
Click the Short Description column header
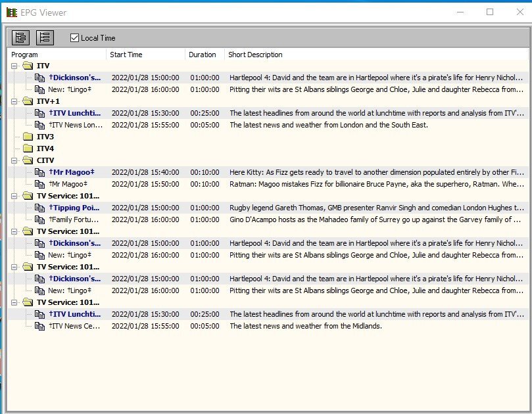376,55
